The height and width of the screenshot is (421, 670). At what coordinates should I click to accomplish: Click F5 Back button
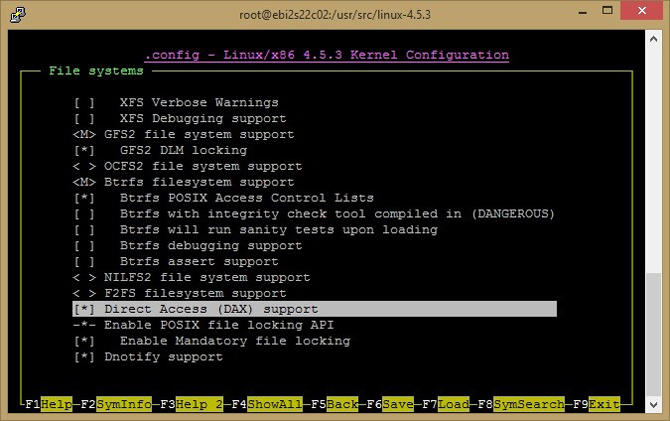[x=335, y=404]
